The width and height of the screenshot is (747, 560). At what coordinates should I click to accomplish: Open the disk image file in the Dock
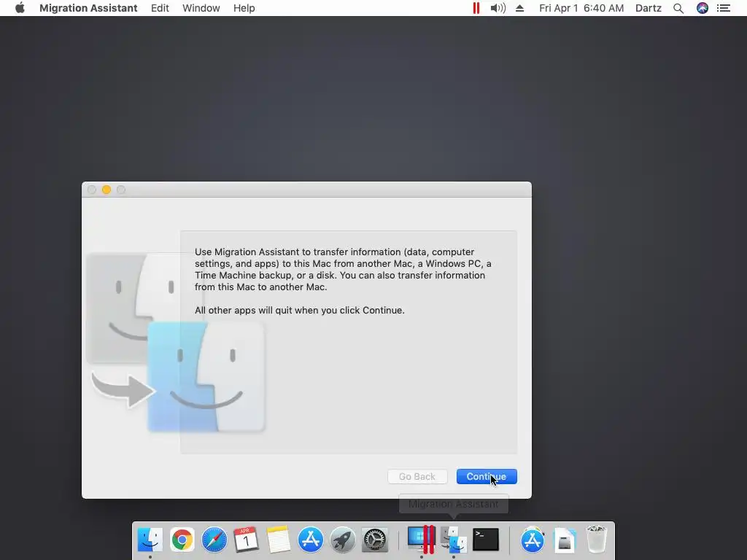pyautogui.click(x=565, y=540)
